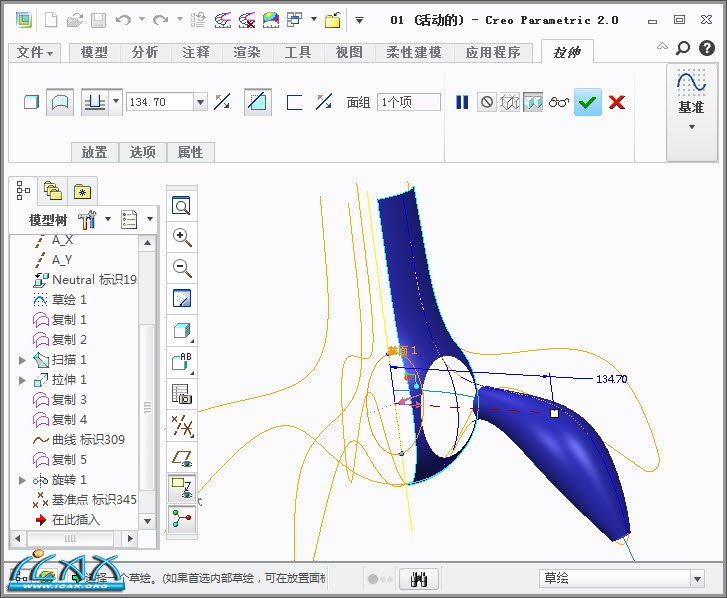The height and width of the screenshot is (598, 727).
Task: Accept the extrude with green checkmark
Action: [587, 102]
